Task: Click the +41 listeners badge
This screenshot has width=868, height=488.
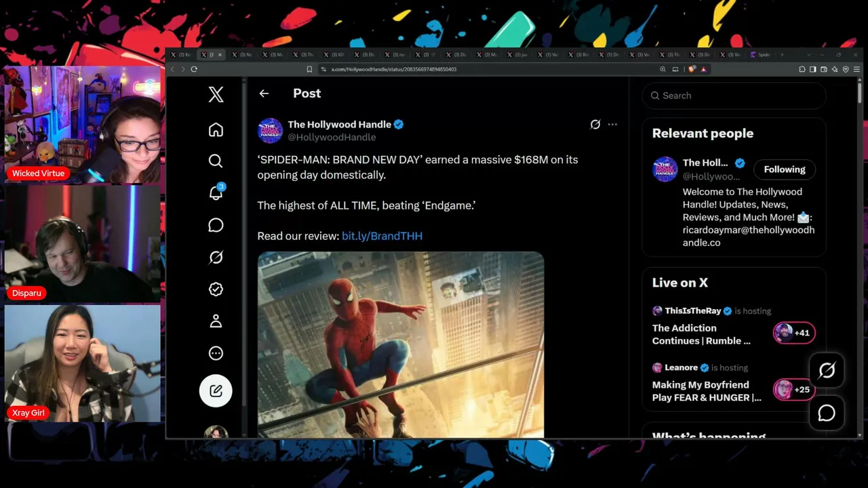Action: coord(794,333)
